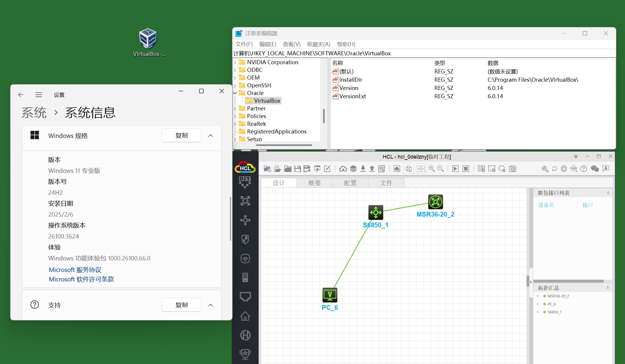Image resolution: width=625 pixels, height=364 pixels.
Task: Click the 复制 button beside Windows 规格
Action: coord(181,136)
